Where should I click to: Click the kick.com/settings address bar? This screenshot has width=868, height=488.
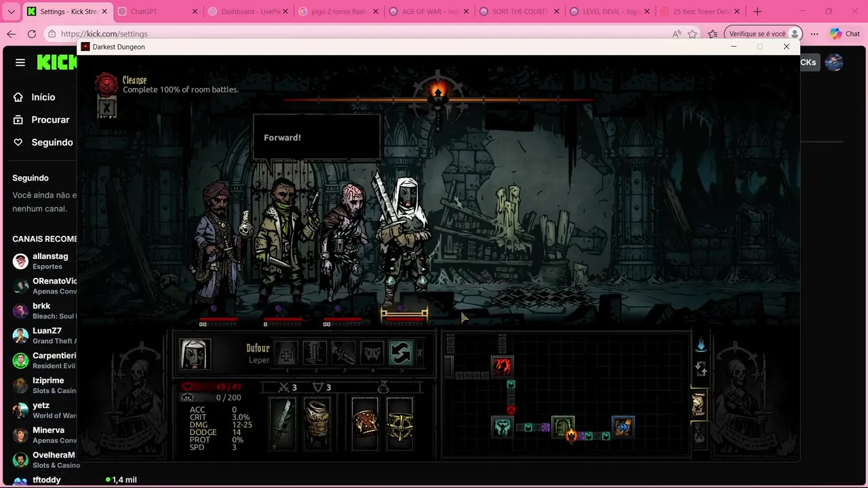359,34
